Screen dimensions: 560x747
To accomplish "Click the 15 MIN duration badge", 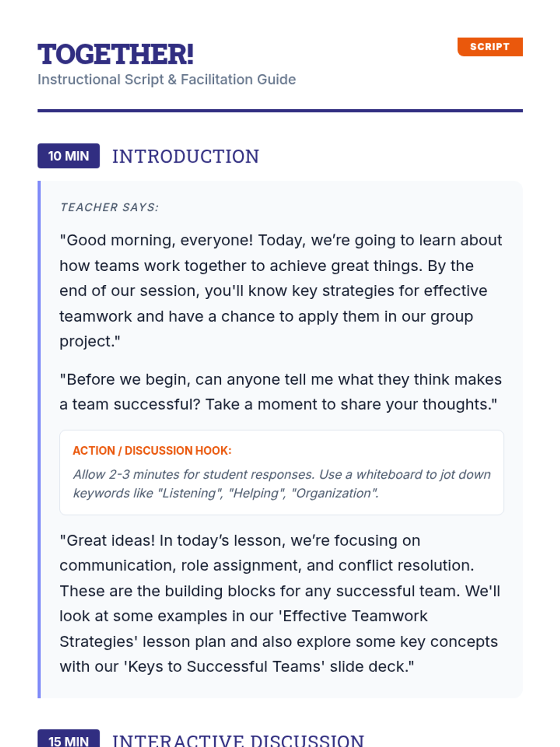I will pyautogui.click(x=69, y=741).
